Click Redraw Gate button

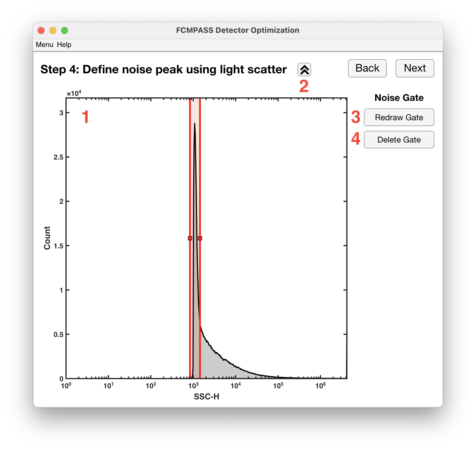point(399,117)
